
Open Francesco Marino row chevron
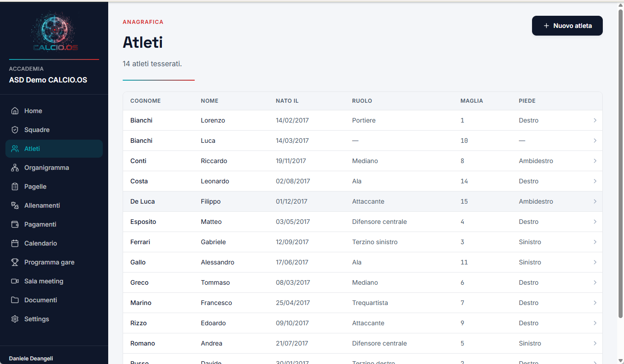pyautogui.click(x=595, y=303)
